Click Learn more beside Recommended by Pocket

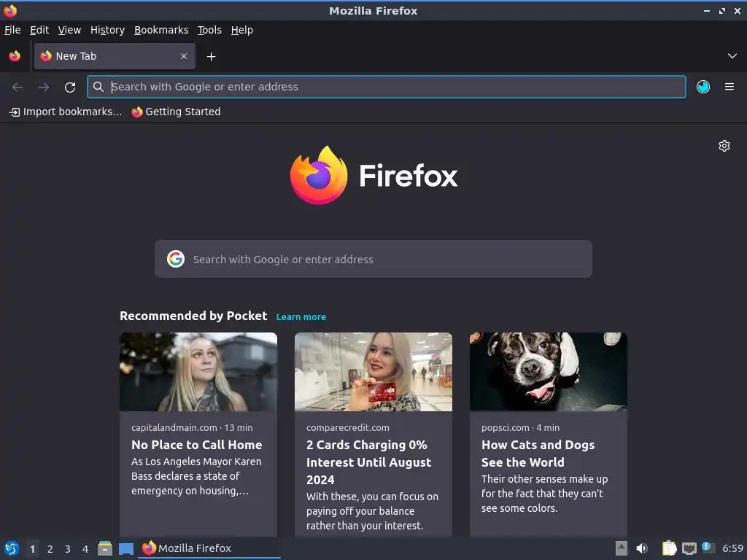pos(301,316)
